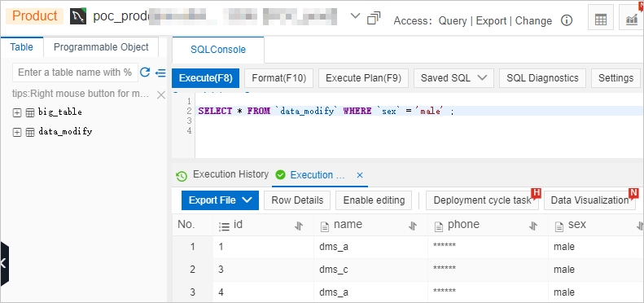This screenshot has height=303, width=644.
Task: Click the refresh table list icon
Action: [145, 72]
